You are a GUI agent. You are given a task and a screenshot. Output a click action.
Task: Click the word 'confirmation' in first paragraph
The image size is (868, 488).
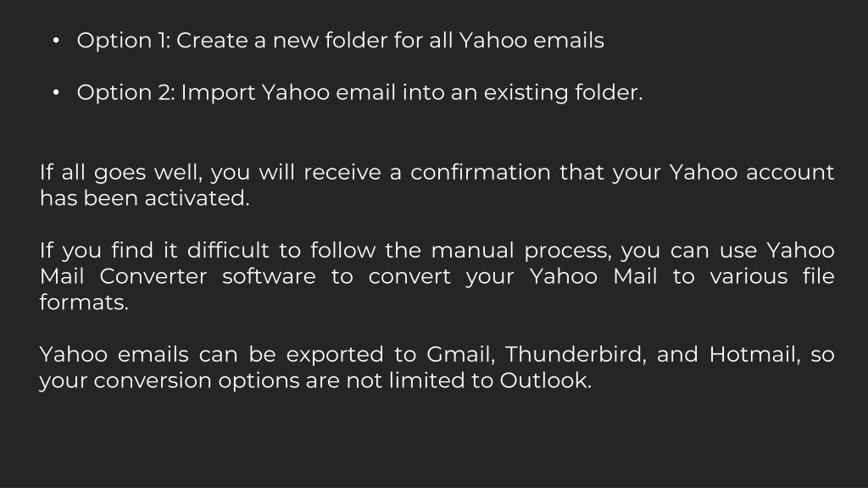480,172
